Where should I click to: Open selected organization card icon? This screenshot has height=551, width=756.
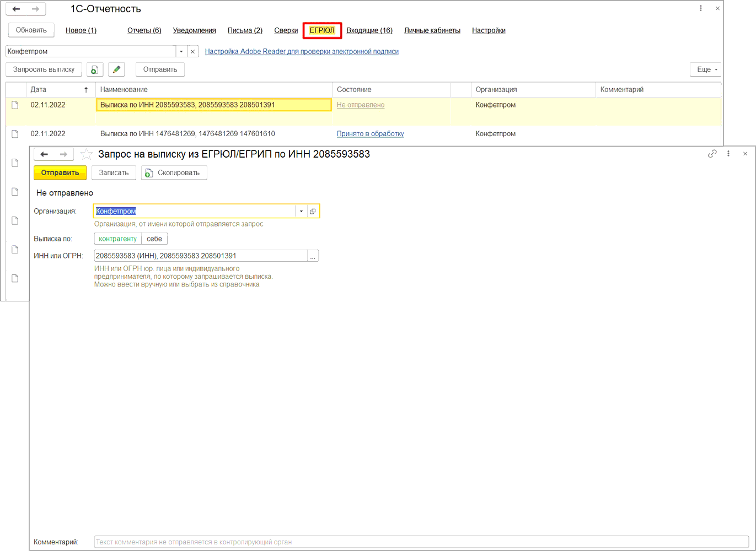pyautogui.click(x=313, y=211)
